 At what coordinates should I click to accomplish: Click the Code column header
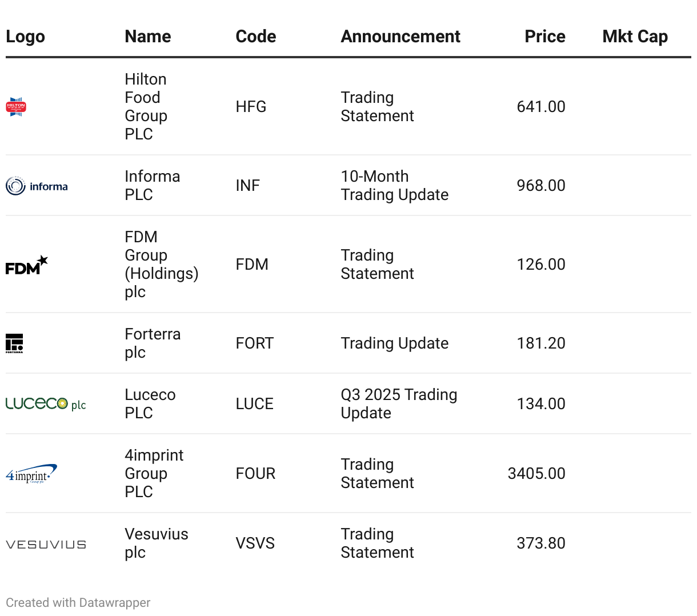pos(255,37)
